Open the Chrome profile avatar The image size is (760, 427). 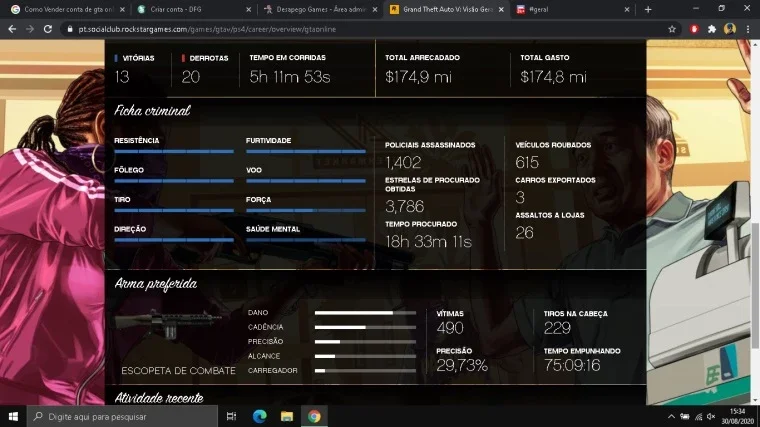click(x=729, y=29)
